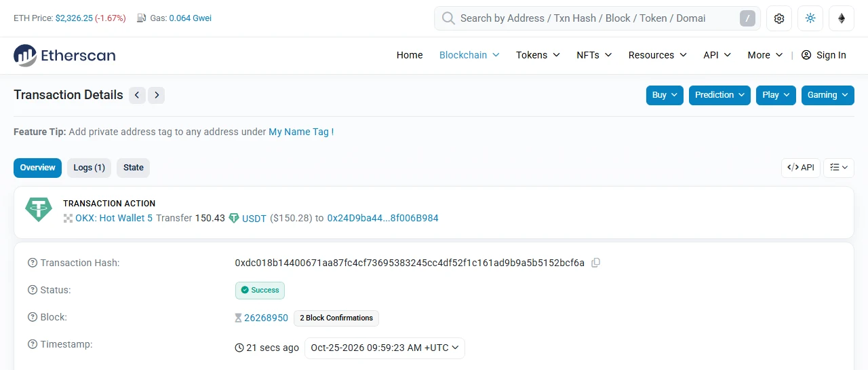Toggle light/dark theme sun icon
Image resolution: width=868 pixels, height=370 pixels.
click(x=810, y=18)
